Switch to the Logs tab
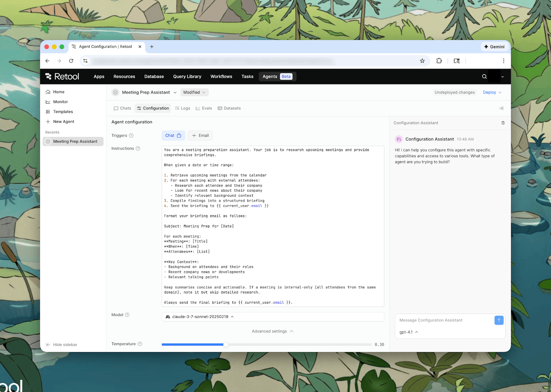This screenshot has height=392, width=551. tap(183, 108)
